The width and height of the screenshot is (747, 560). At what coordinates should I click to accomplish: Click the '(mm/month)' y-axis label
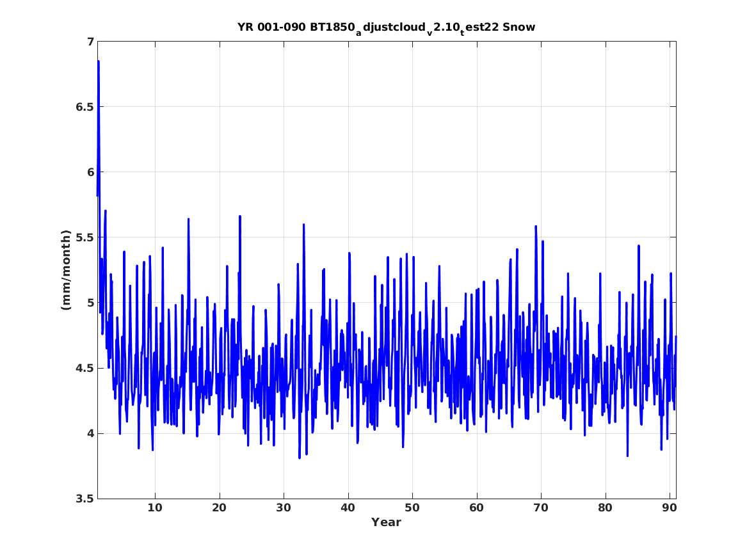66,270
